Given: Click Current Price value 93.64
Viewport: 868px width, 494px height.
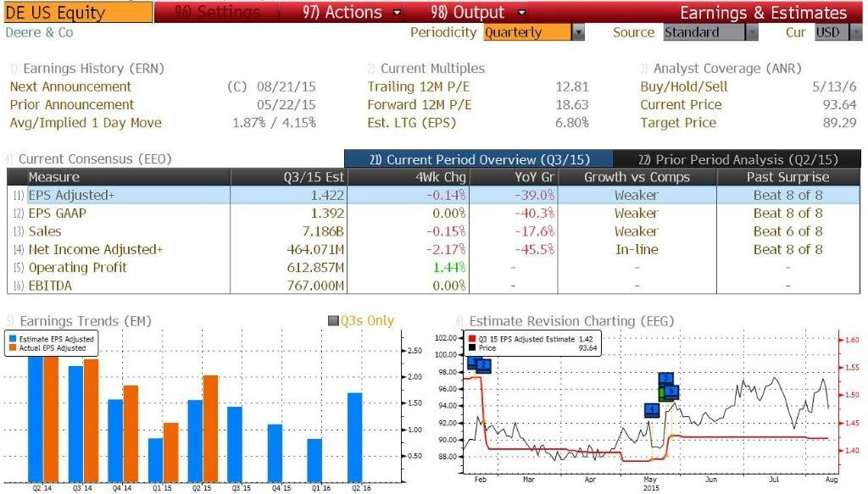Looking at the screenshot, I should click(x=840, y=105).
